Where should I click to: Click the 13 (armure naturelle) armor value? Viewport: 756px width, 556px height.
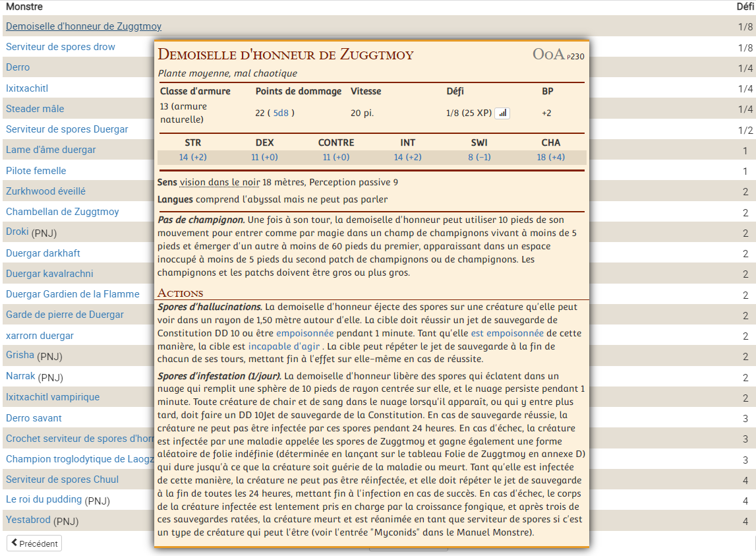[x=184, y=113]
